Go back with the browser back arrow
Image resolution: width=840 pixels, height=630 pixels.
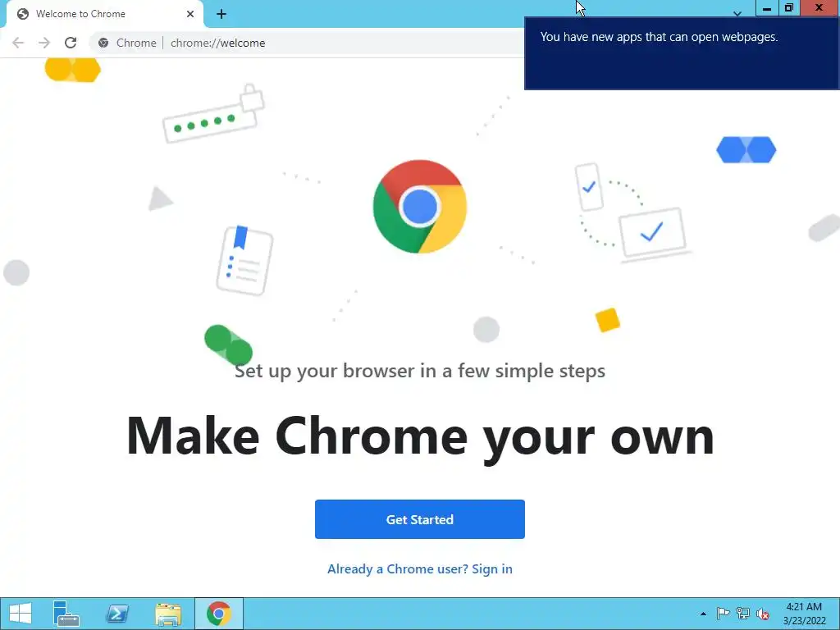[18, 43]
